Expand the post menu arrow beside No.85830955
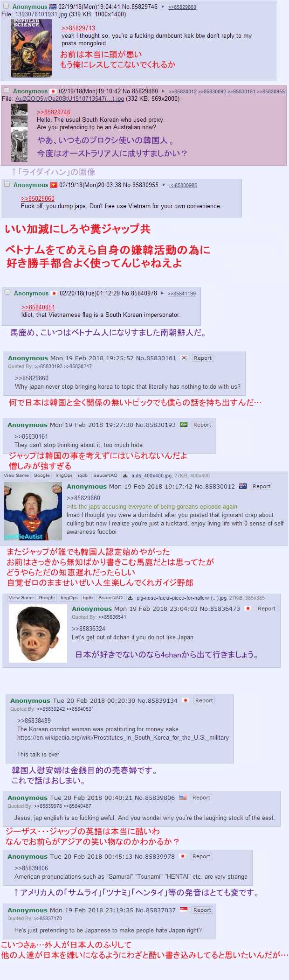This screenshot has height=980, width=289. click(x=164, y=185)
